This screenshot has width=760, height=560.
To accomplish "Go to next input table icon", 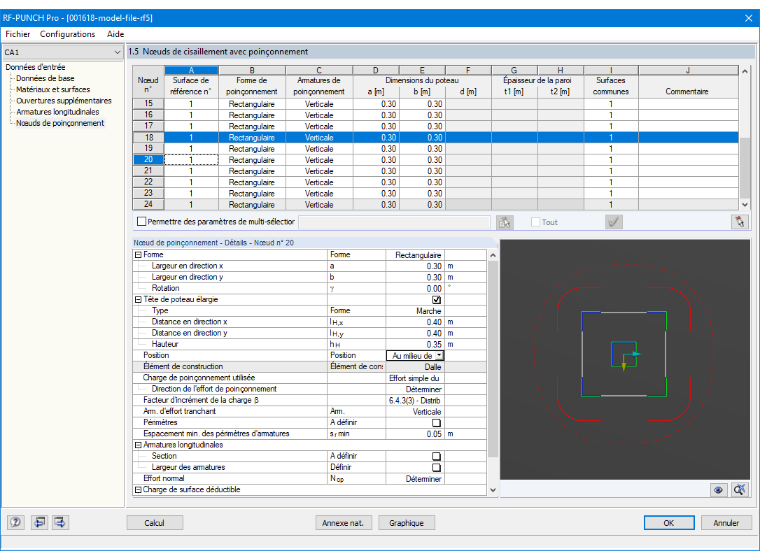I will pos(60,522).
